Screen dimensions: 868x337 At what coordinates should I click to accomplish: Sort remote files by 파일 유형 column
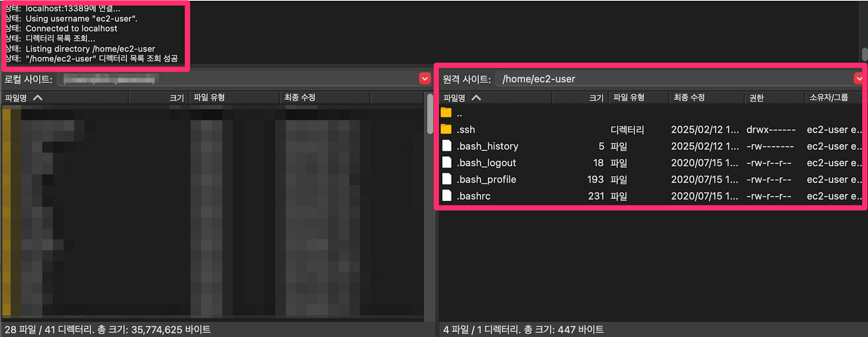pyautogui.click(x=639, y=98)
